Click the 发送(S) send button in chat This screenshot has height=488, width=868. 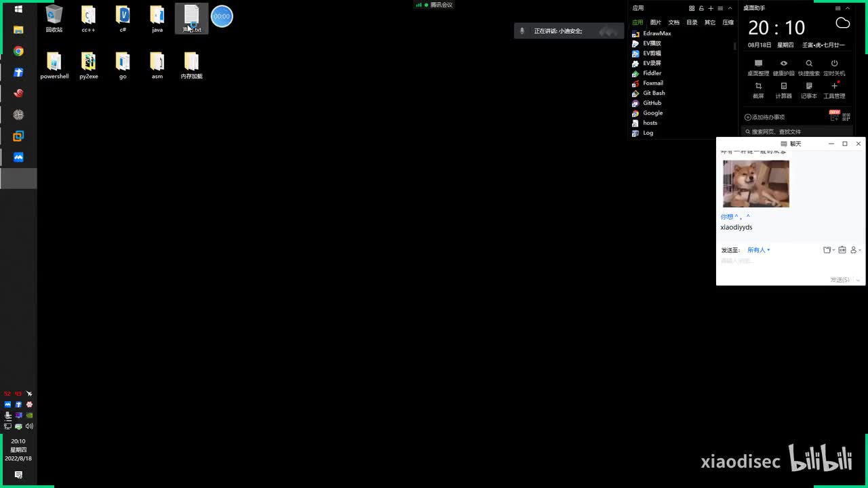(x=840, y=280)
